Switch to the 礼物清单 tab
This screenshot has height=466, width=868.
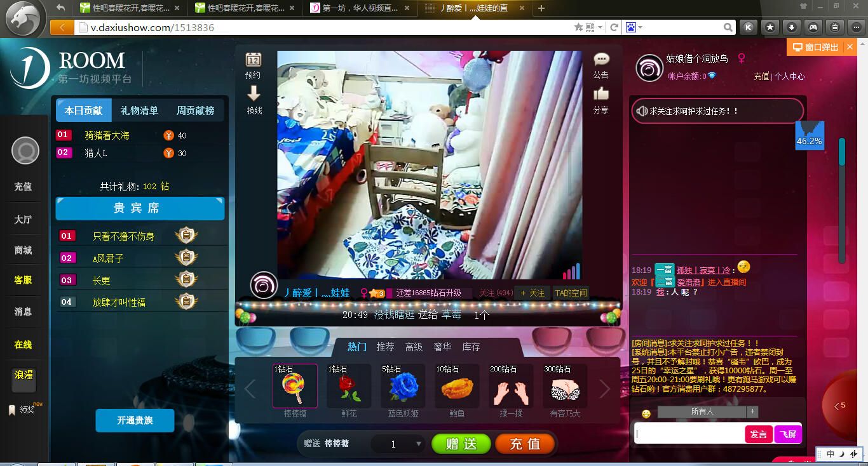140,110
